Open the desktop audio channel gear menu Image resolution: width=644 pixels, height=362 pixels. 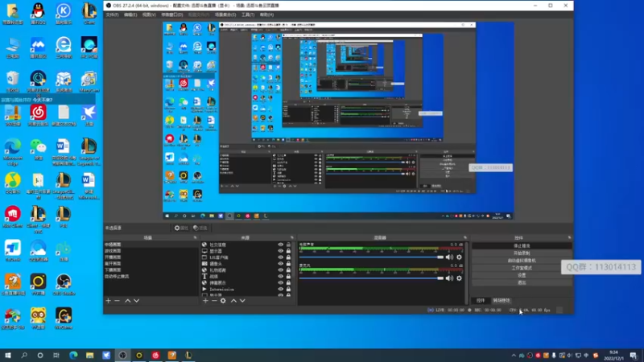click(x=459, y=257)
